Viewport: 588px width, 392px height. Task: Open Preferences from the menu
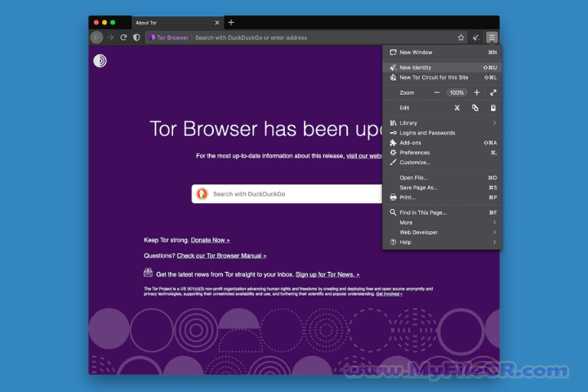pos(442,152)
